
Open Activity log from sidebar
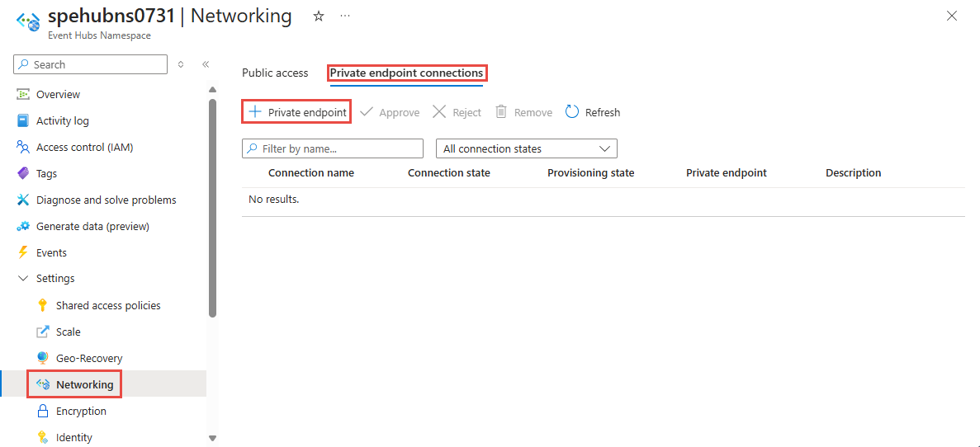(x=62, y=120)
